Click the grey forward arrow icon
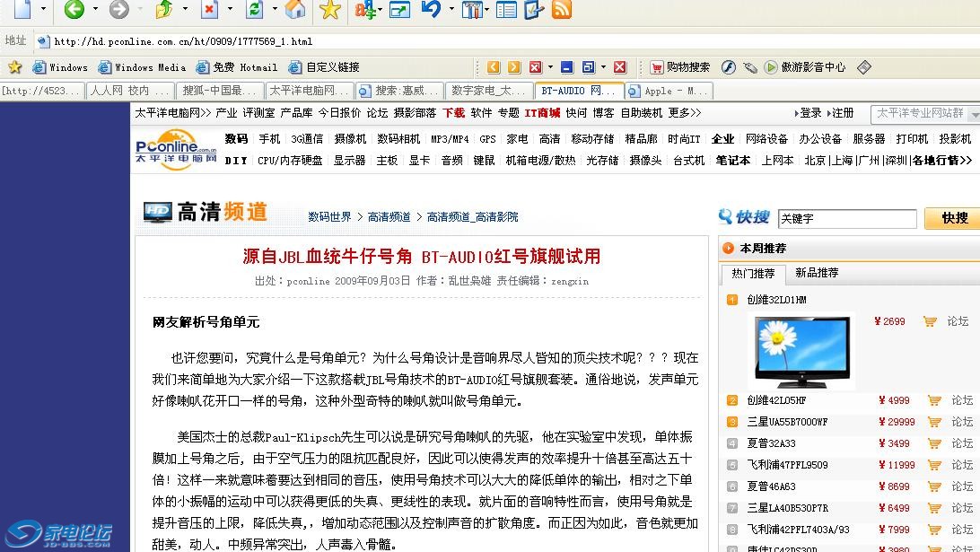The height and width of the screenshot is (552, 980). pyautogui.click(x=118, y=9)
